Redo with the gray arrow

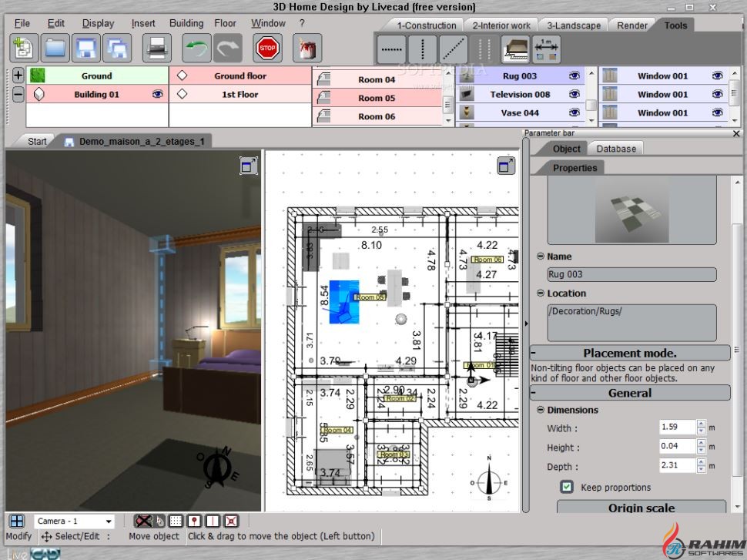[x=228, y=48]
